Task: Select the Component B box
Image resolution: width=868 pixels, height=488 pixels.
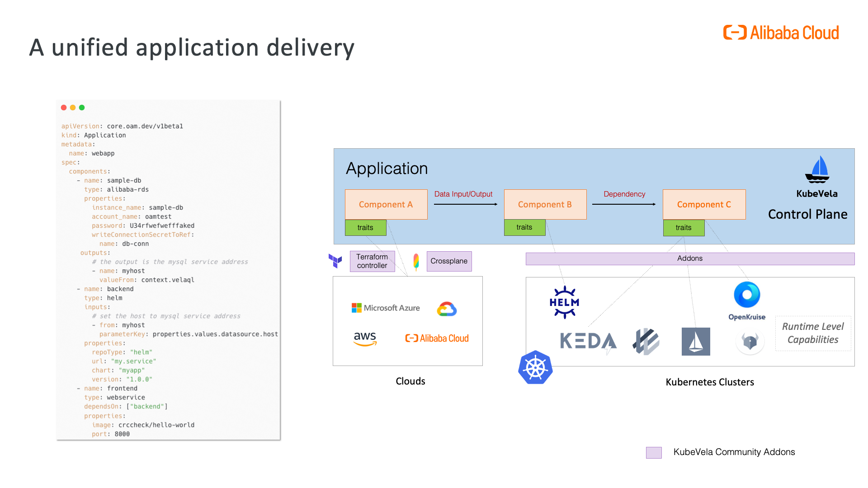Action: [x=545, y=204]
